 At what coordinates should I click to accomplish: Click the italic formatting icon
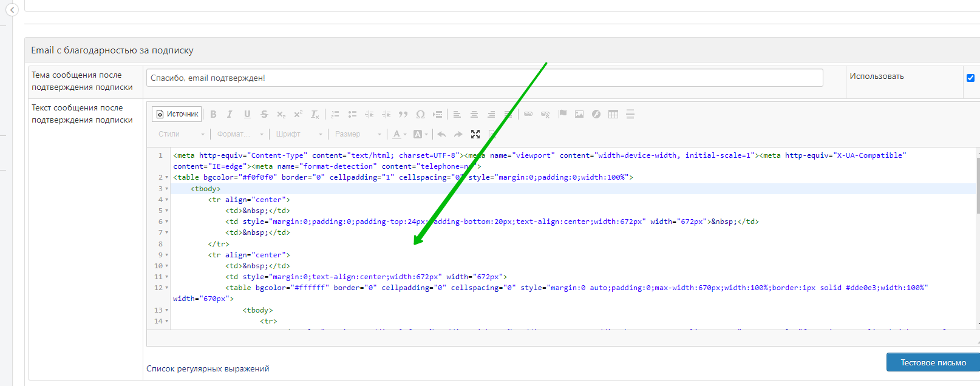pos(230,114)
